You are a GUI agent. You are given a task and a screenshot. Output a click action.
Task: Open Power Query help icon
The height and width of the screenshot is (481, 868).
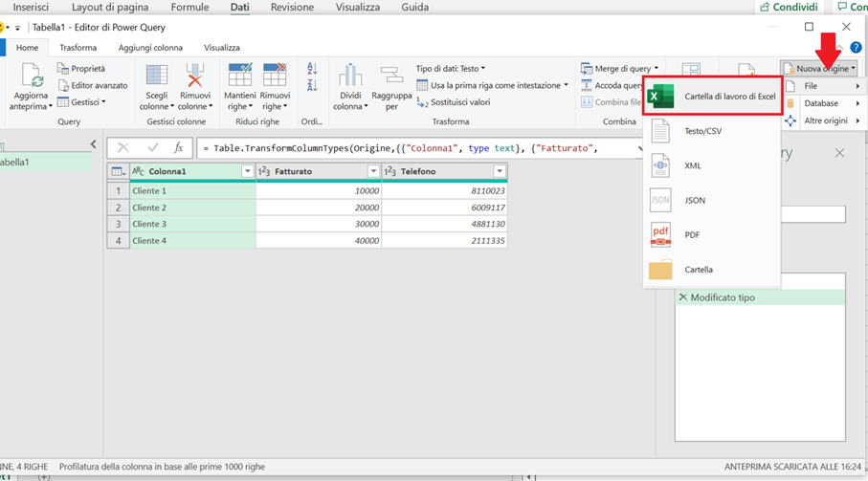point(856,48)
